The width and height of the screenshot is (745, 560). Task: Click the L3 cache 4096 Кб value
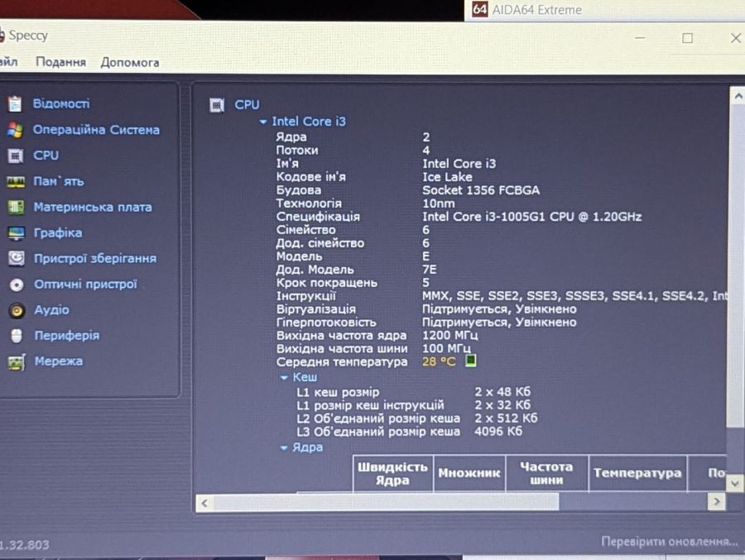(498, 431)
